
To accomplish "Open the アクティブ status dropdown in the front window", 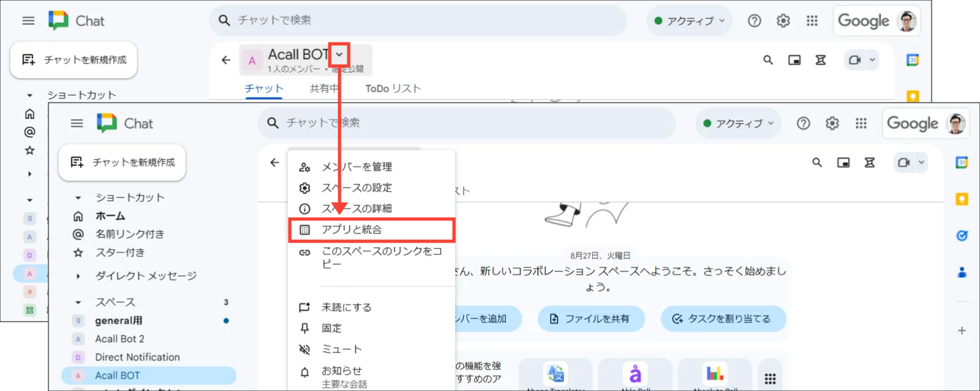I will [x=738, y=124].
